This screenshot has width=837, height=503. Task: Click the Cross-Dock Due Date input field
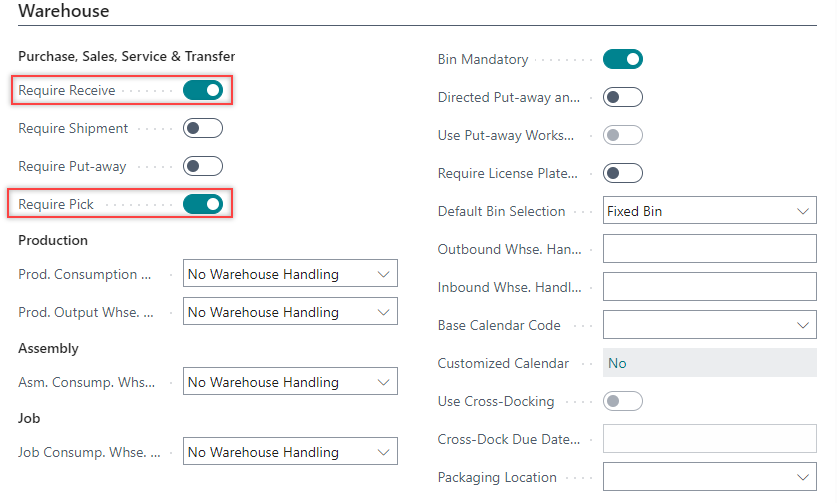pyautogui.click(x=710, y=439)
